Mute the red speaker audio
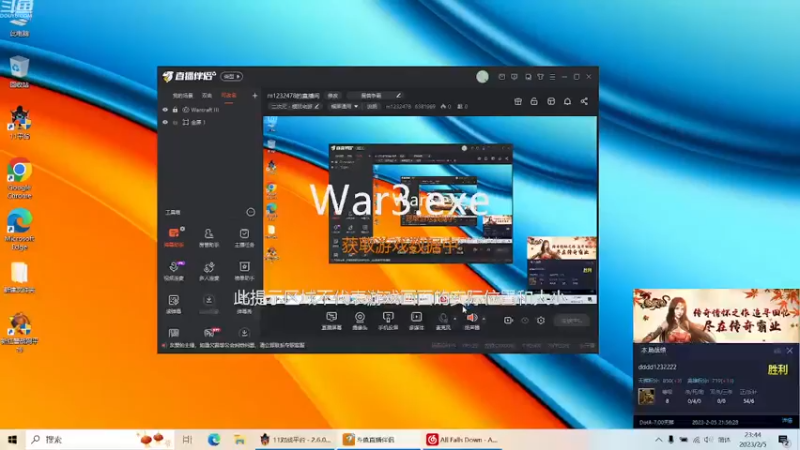Screen dimensions: 800x450 [x=472, y=321]
